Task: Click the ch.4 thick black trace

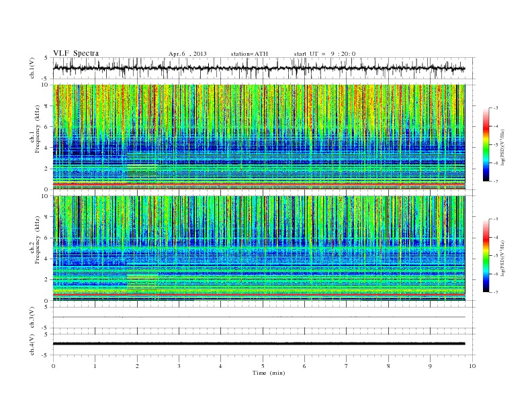Action: click(259, 344)
